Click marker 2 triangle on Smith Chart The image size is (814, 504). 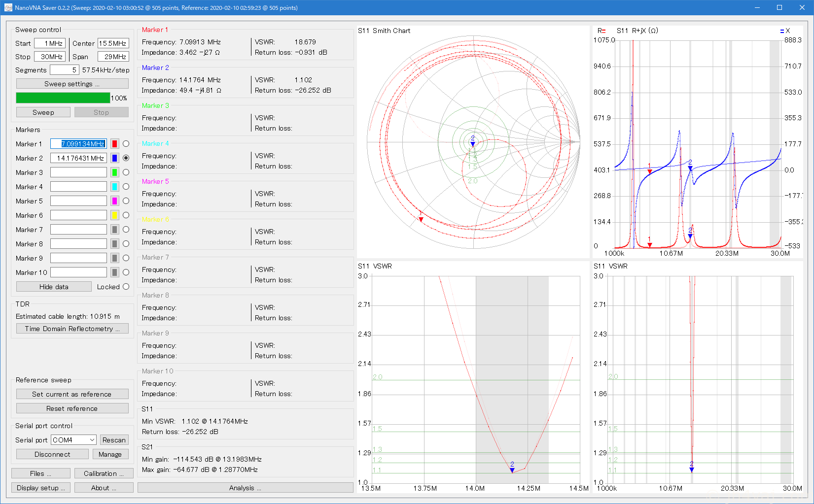(x=473, y=144)
